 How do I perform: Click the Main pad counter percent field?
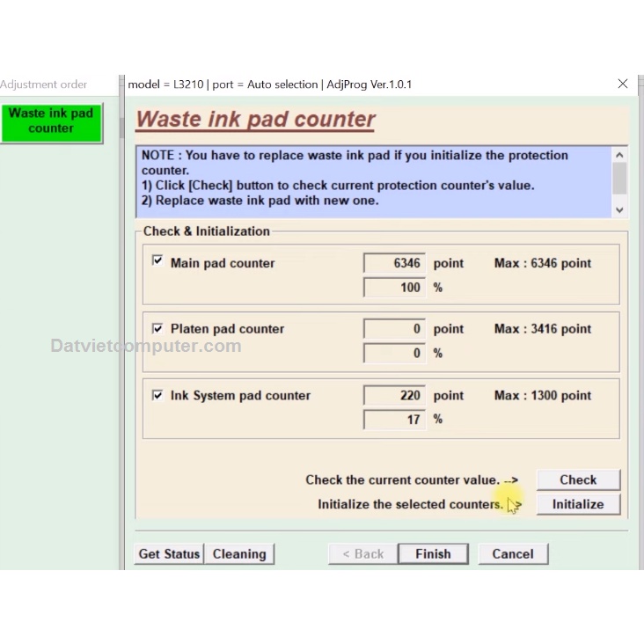tap(394, 287)
